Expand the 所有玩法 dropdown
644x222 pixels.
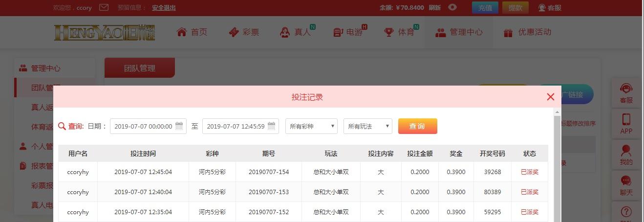coord(368,126)
